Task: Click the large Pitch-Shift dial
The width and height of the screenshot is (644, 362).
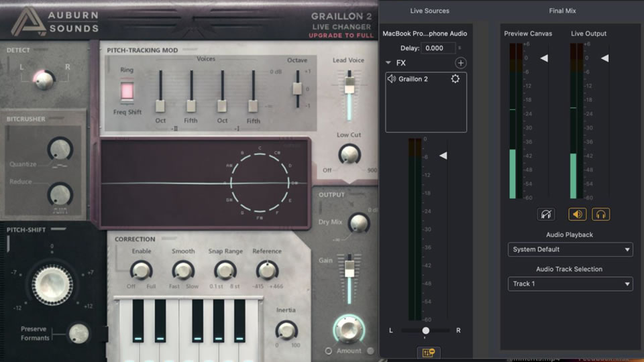Action: pyautogui.click(x=52, y=284)
